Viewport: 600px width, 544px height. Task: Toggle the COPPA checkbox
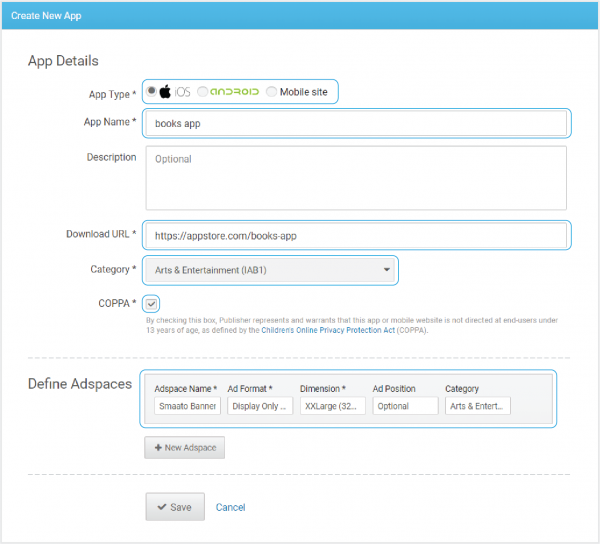click(x=151, y=304)
